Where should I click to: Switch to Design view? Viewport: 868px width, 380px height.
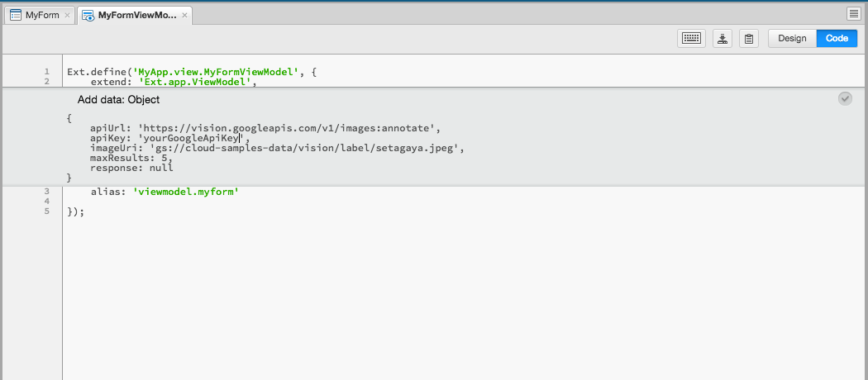click(792, 38)
